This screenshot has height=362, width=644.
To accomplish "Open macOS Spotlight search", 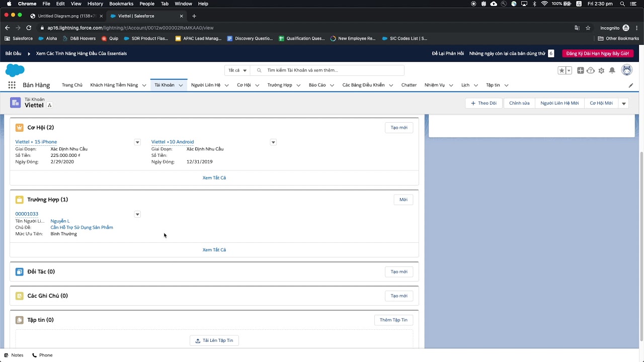I will pos(622,4).
